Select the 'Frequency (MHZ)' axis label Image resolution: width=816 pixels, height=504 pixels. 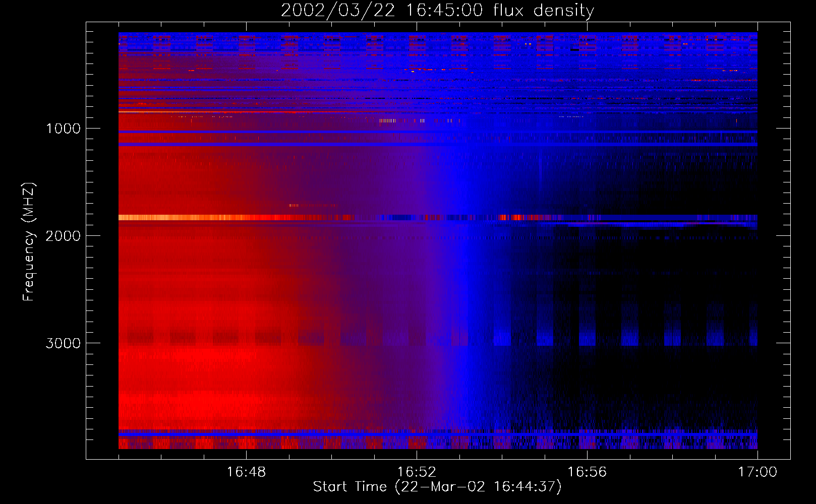click(29, 242)
